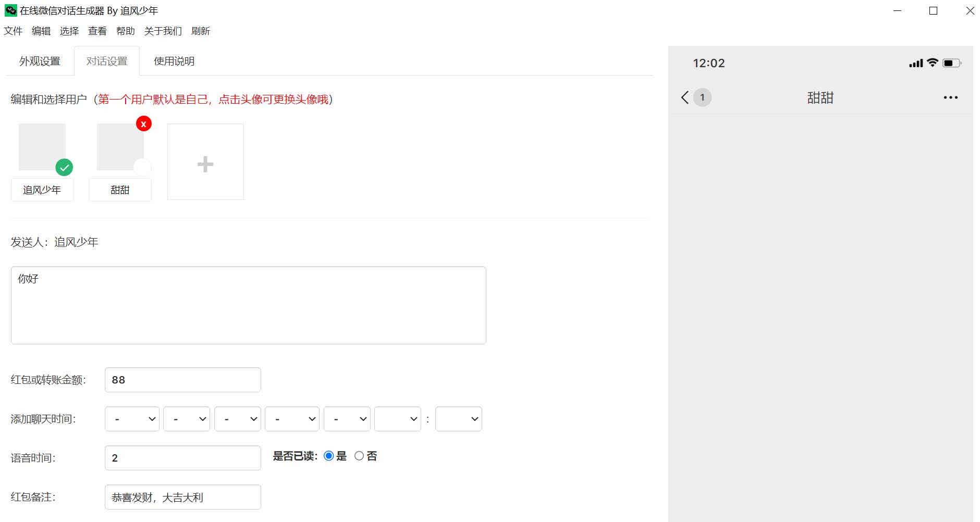Click 刷新 in the menu bar
Image resolution: width=980 pixels, height=522 pixels.
click(x=201, y=31)
